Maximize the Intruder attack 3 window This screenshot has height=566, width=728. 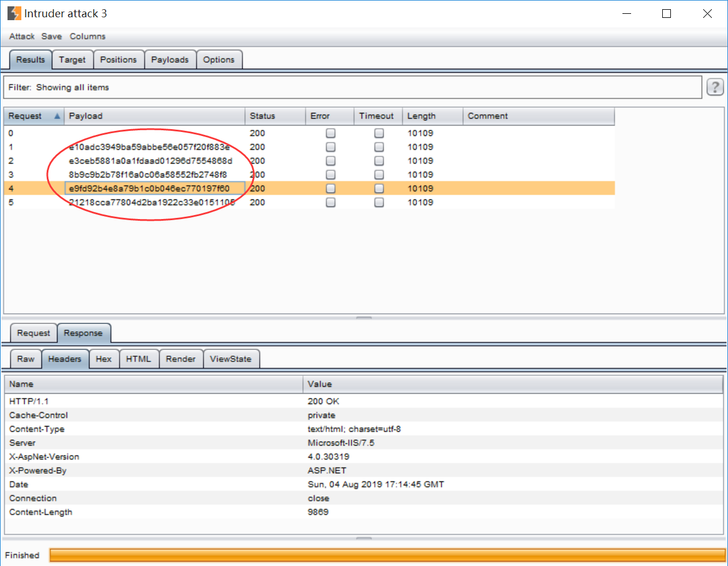coord(666,13)
